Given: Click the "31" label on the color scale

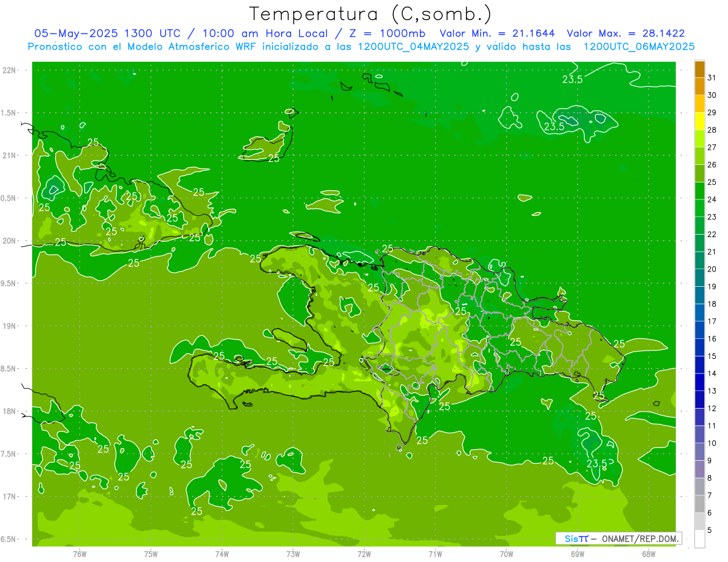Looking at the screenshot, I should tap(712, 78).
